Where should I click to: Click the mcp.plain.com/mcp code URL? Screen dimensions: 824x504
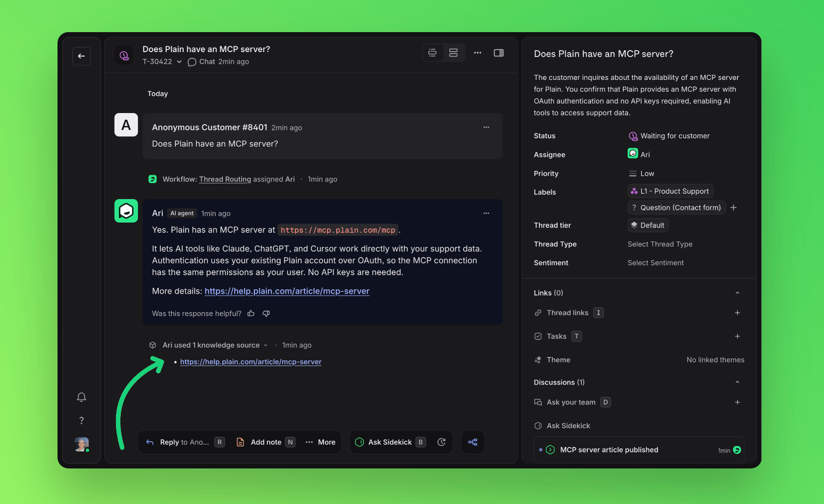(x=338, y=230)
